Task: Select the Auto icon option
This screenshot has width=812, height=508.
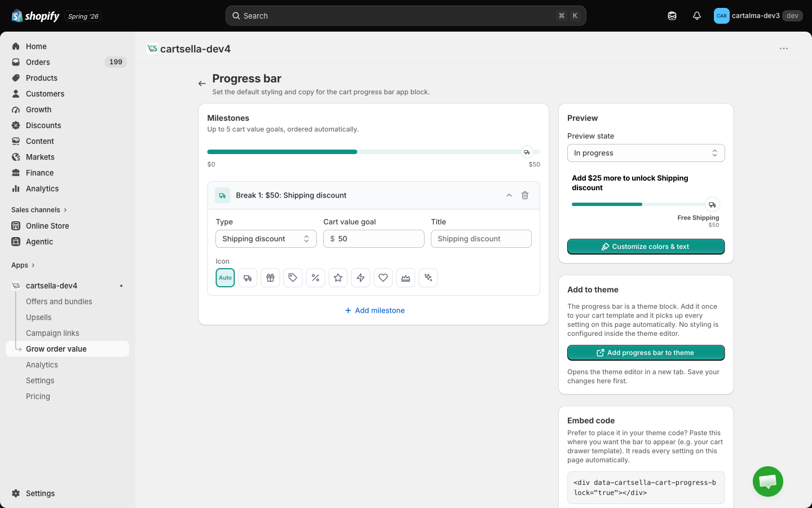Action: (225, 278)
